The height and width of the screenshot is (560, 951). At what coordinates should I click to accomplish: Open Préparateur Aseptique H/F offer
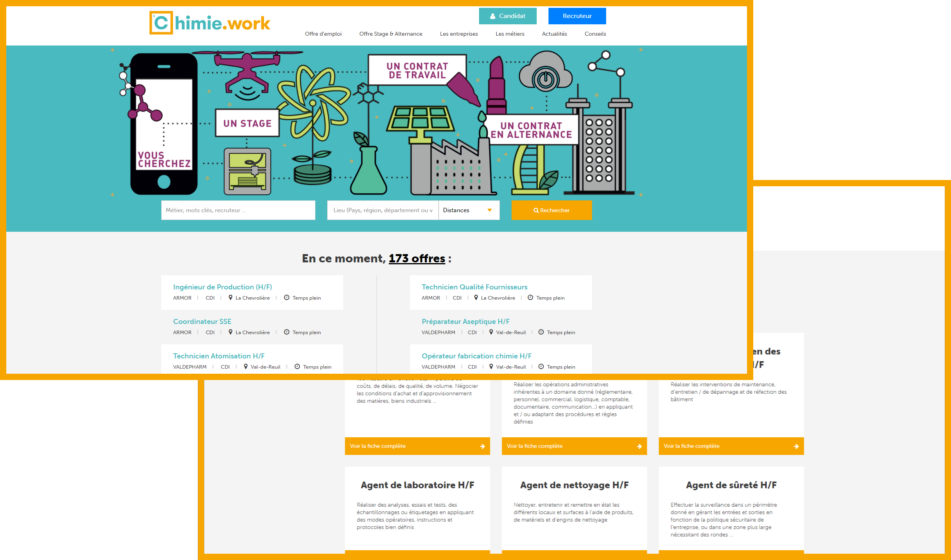466,322
